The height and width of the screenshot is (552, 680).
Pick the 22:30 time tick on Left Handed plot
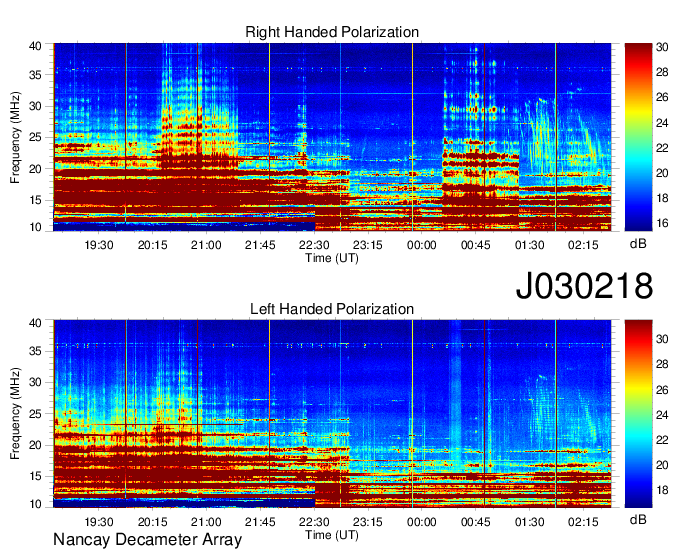314,522
